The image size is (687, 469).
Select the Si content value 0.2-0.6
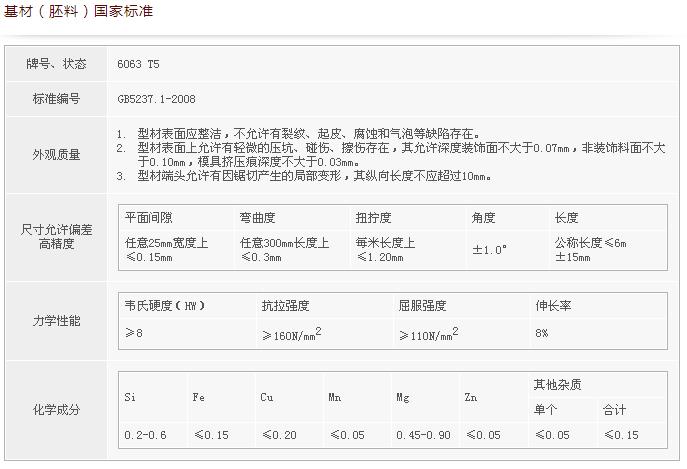pyautogui.click(x=144, y=435)
